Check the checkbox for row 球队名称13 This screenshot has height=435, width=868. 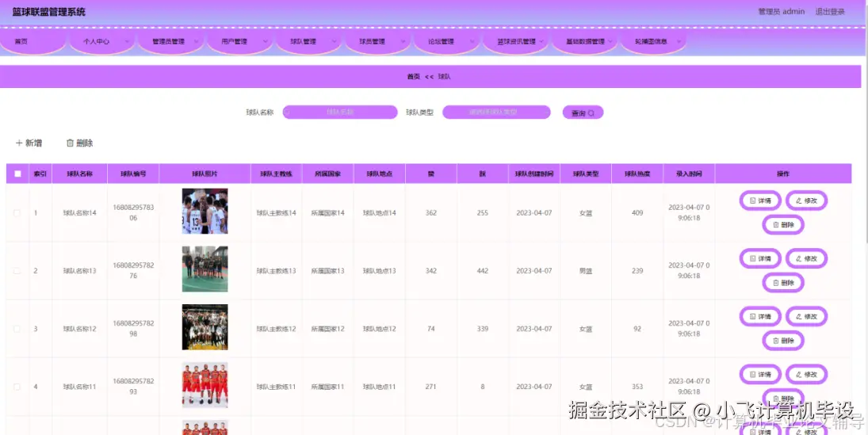click(x=17, y=271)
